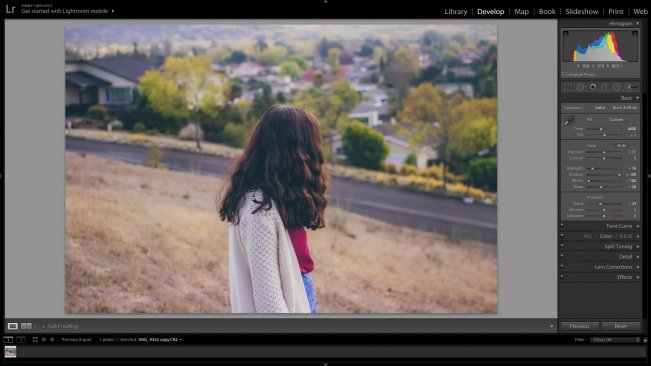
Task: Select the Spot Removal tool icon
Action: [580, 87]
